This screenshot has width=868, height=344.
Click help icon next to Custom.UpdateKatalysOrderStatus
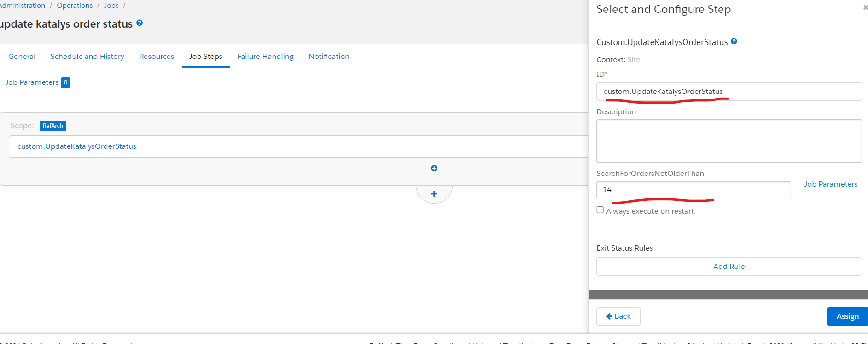(734, 41)
